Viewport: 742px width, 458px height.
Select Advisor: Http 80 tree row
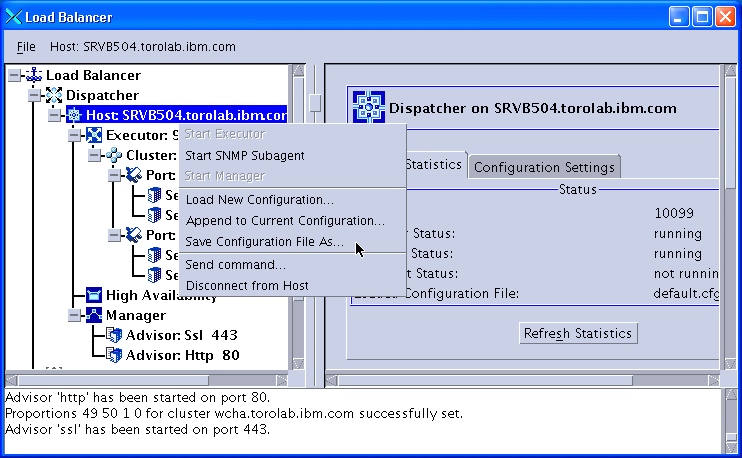pyautogui.click(x=183, y=355)
